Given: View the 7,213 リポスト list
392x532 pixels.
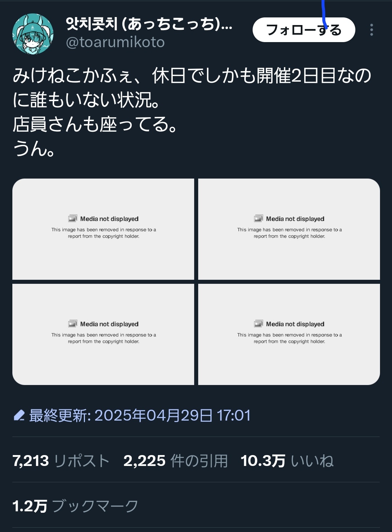Looking at the screenshot, I should (x=61, y=461).
